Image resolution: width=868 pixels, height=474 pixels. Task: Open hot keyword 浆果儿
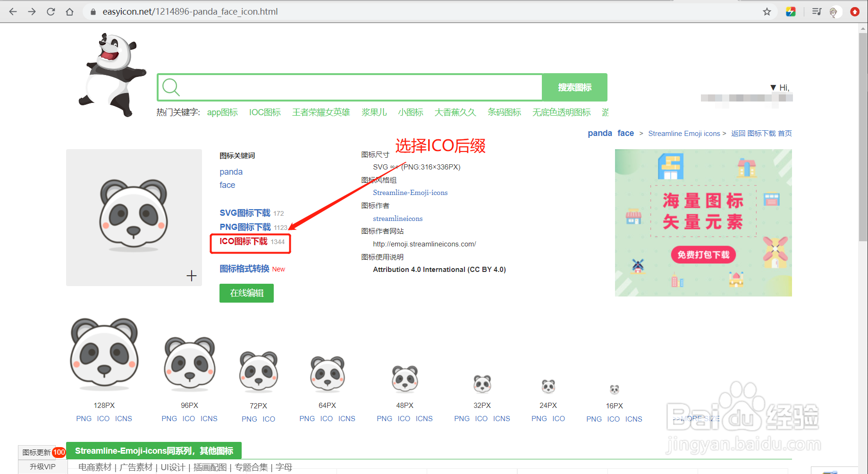click(x=374, y=112)
